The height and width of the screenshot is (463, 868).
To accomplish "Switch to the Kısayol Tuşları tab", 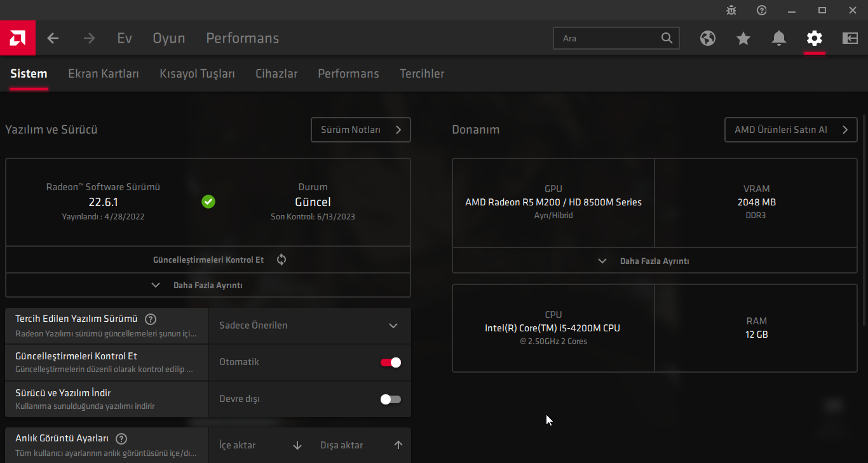I will pyautogui.click(x=198, y=74).
